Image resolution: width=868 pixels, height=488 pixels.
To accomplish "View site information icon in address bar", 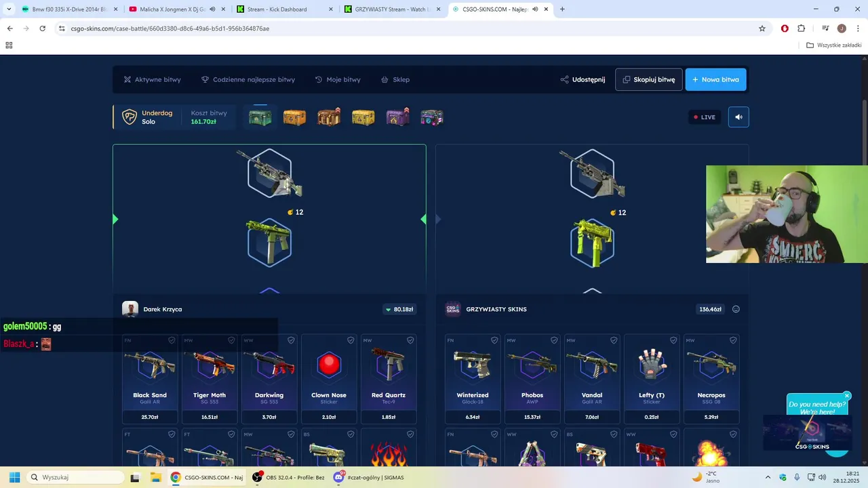I will [x=62, y=28].
